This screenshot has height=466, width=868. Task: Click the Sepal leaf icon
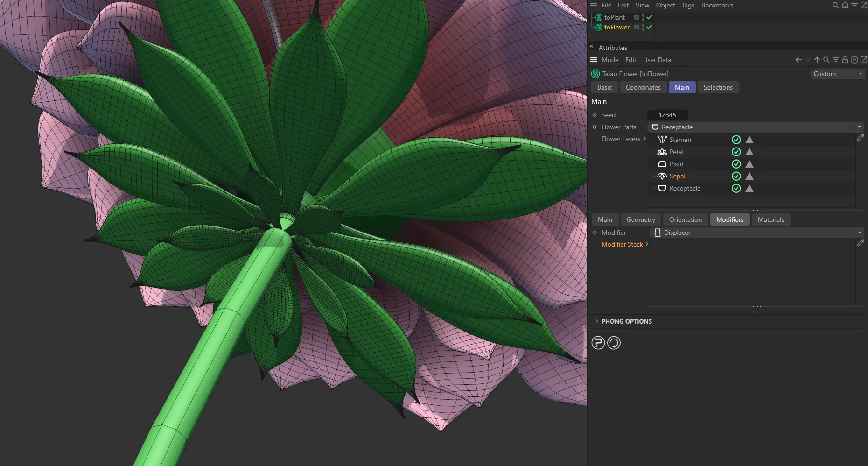pos(662,176)
